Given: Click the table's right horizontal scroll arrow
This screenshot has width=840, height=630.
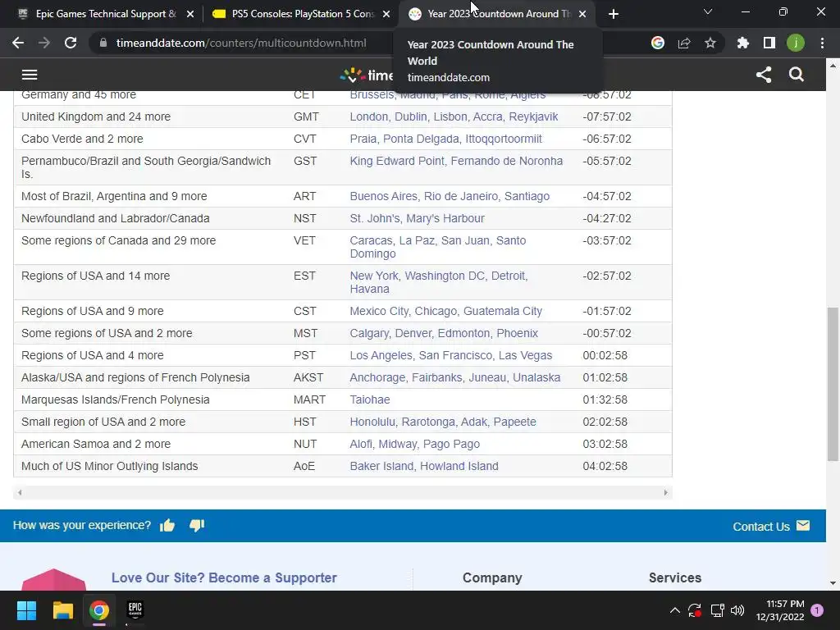Looking at the screenshot, I should point(665,492).
